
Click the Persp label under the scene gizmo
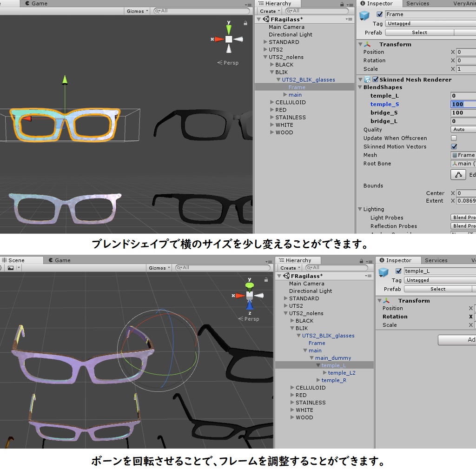(230, 63)
